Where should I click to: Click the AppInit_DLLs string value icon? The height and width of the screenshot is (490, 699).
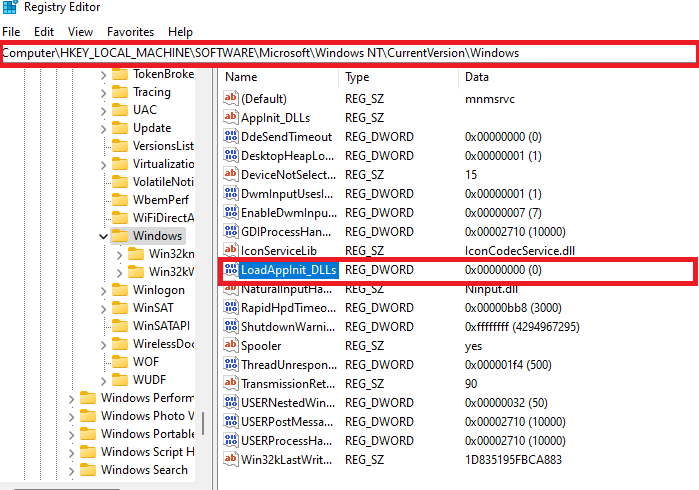[x=231, y=118]
